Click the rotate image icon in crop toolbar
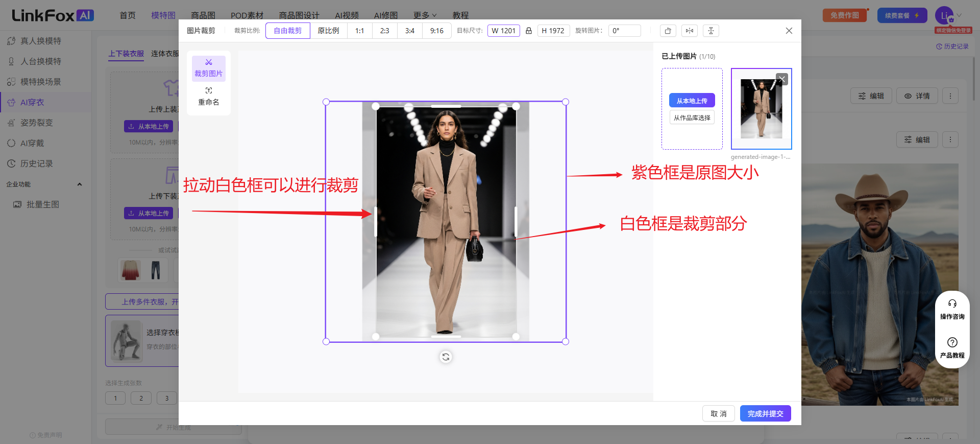Viewport: 980px width, 444px height. [668, 31]
